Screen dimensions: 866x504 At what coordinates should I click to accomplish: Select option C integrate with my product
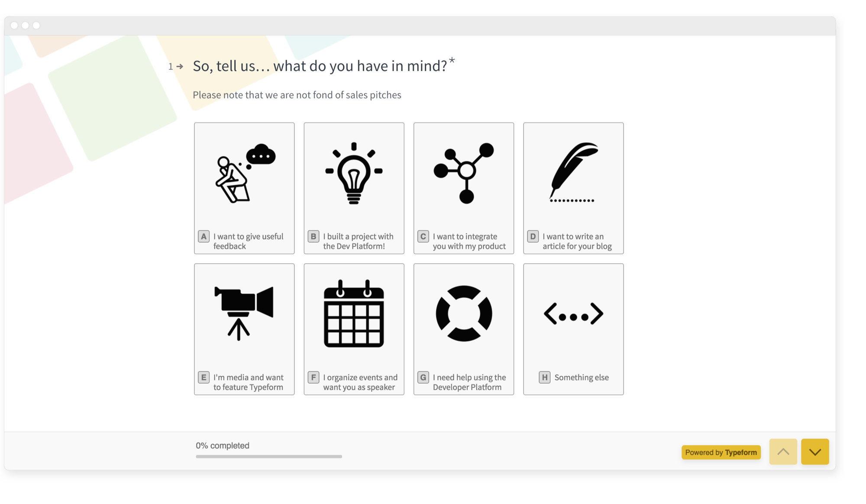coord(464,188)
